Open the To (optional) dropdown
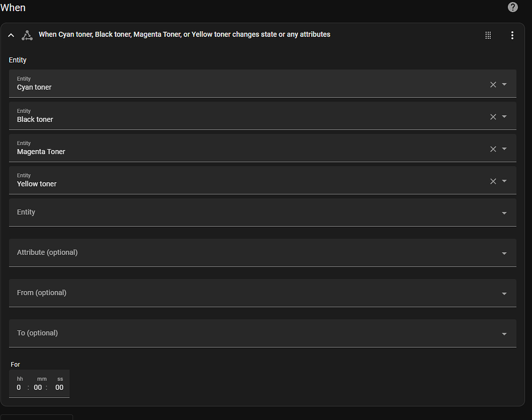The height and width of the screenshot is (420, 532). tap(262, 334)
